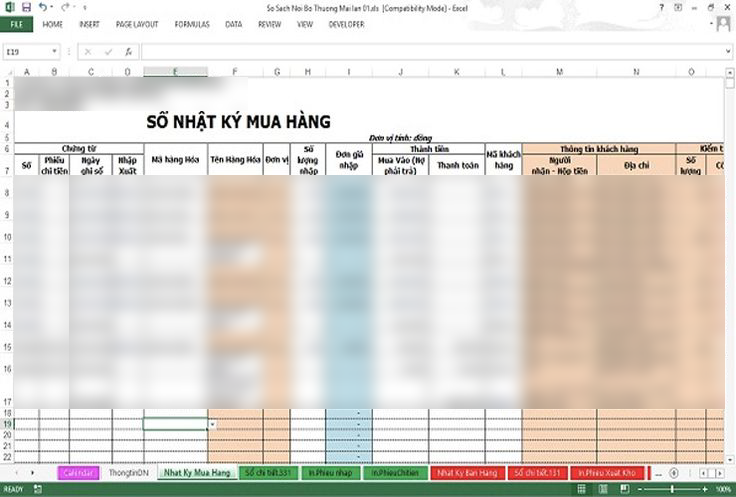Open the PAGE LAYOUT ribbon tab

click(x=137, y=24)
